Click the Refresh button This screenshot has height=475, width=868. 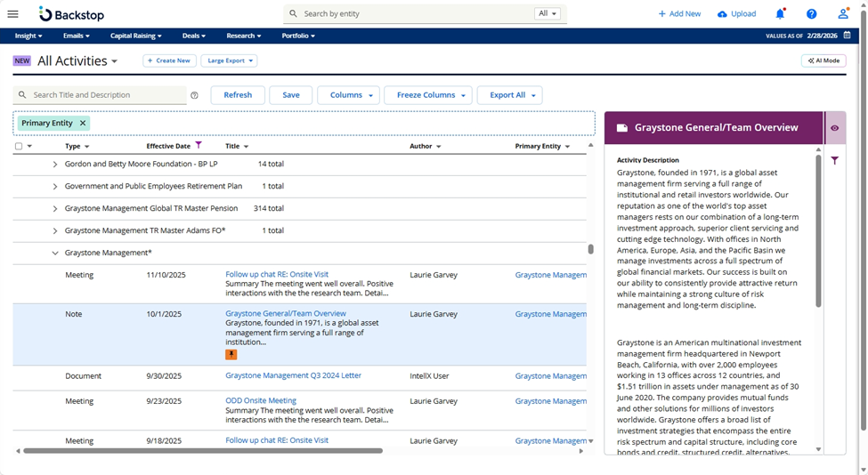point(238,95)
